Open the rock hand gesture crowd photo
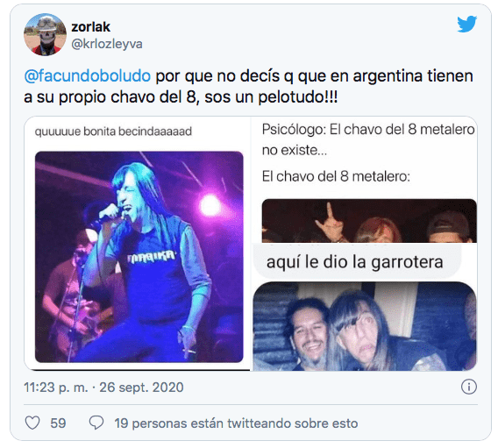The image size is (498, 448). pos(369,221)
